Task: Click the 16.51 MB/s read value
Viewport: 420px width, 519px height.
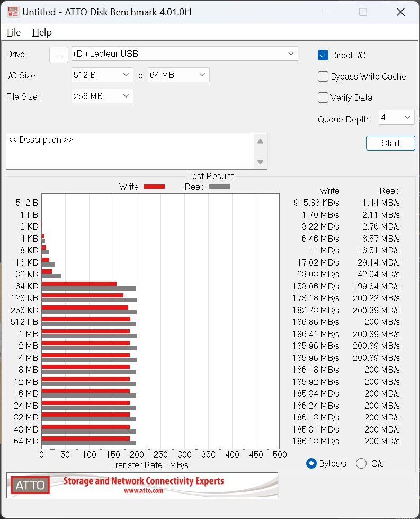Action: coord(379,251)
